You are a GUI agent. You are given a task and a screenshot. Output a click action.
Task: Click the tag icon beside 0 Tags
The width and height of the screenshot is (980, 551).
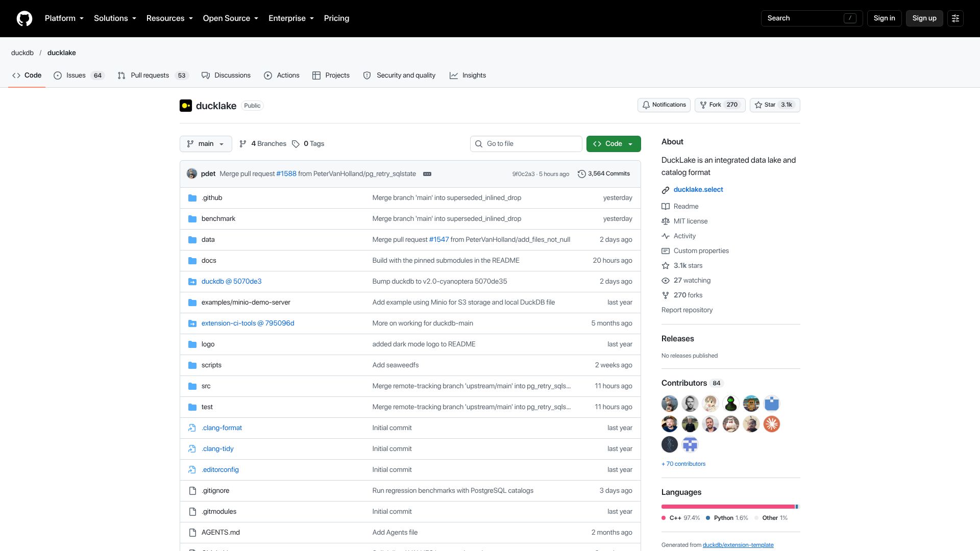(296, 144)
